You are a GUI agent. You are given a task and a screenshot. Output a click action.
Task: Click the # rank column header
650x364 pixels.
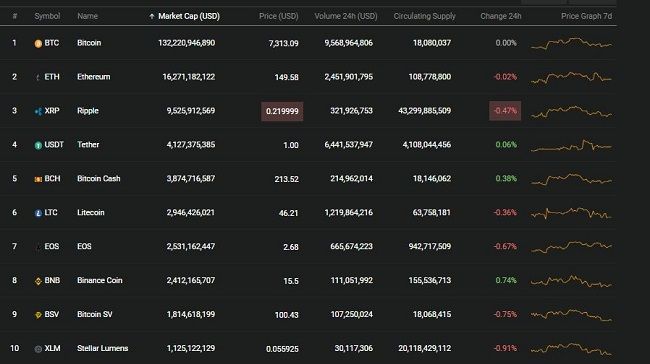[x=15, y=16]
